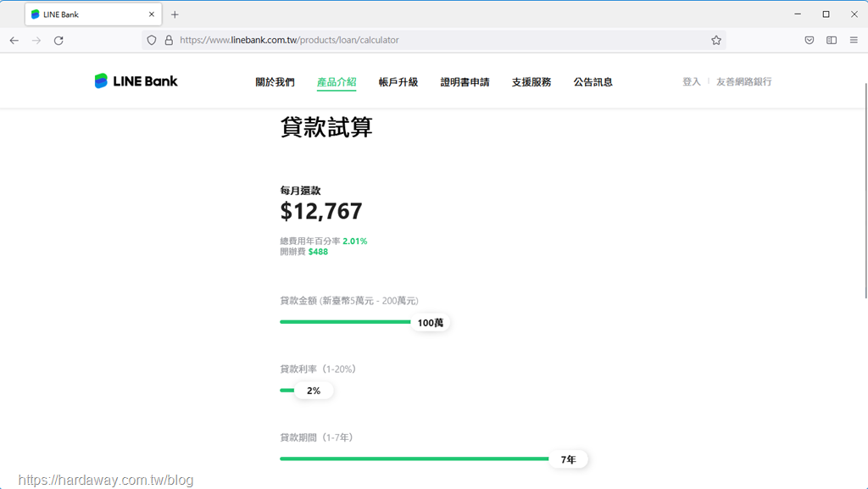Open the 產品介紹 menu
Image resolution: width=868 pixels, height=489 pixels.
tap(337, 82)
